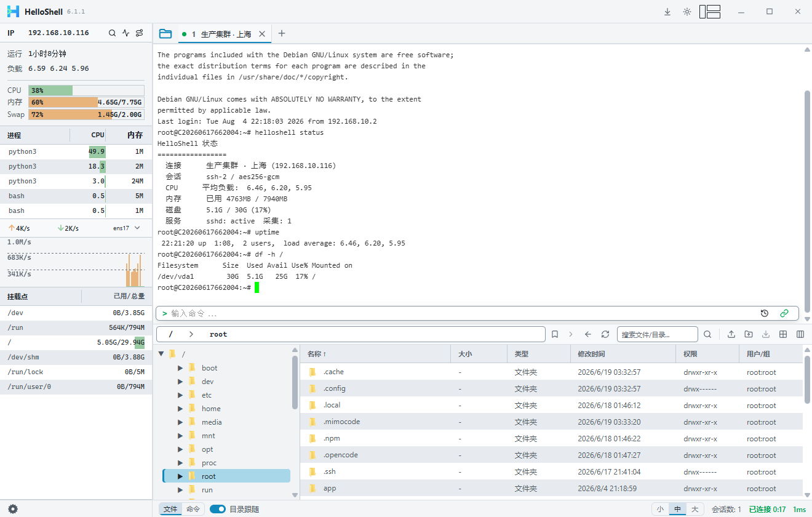Image resolution: width=812 pixels, height=517 pixels.
Task: Select the .mimocode folder row
Action: coord(551,422)
